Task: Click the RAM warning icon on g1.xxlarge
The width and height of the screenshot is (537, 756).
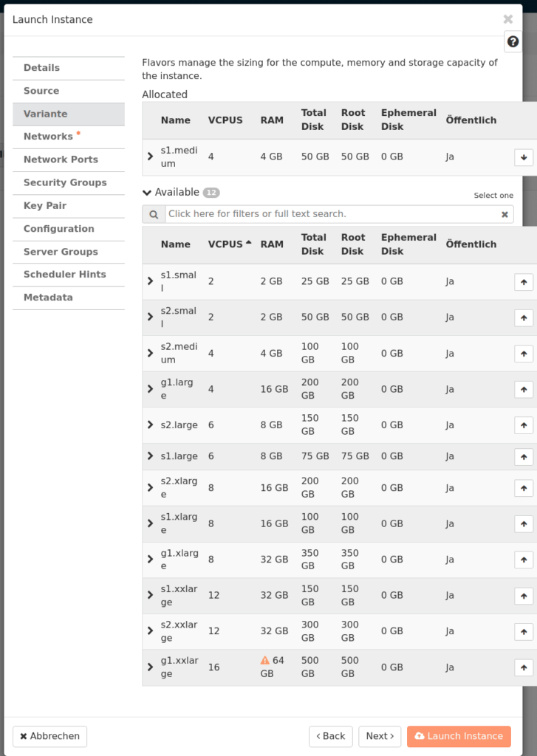Action: click(264, 661)
